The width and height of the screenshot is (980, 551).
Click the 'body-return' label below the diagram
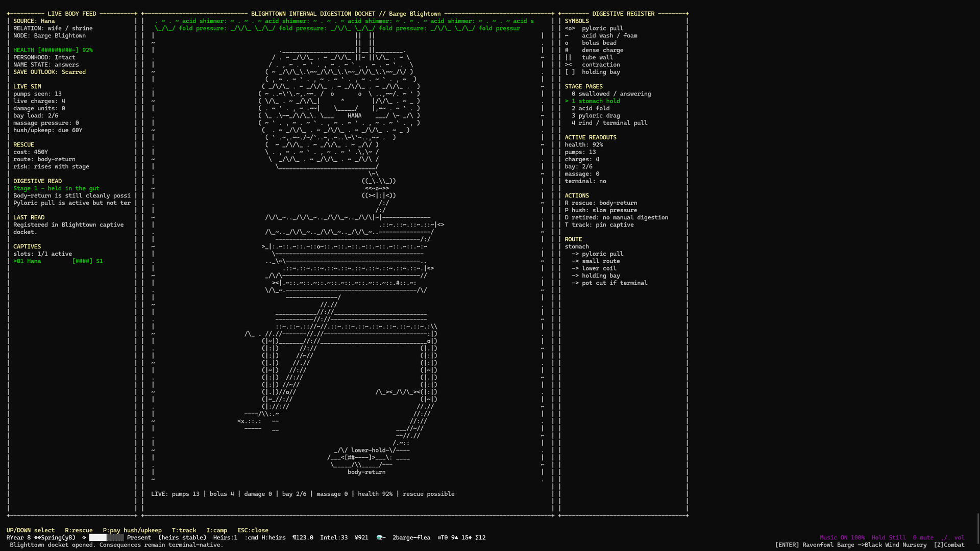coord(366,472)
